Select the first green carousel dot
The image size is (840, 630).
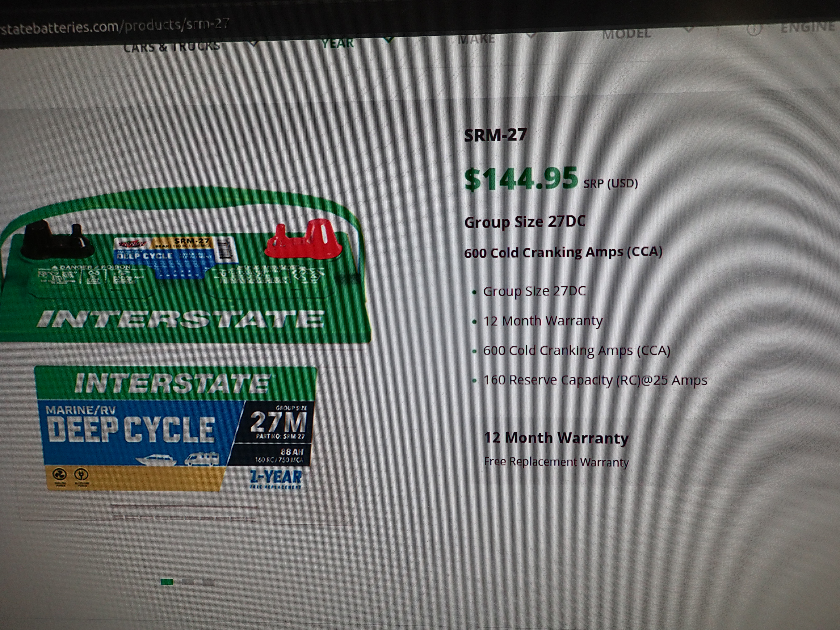tap(167, 582)
